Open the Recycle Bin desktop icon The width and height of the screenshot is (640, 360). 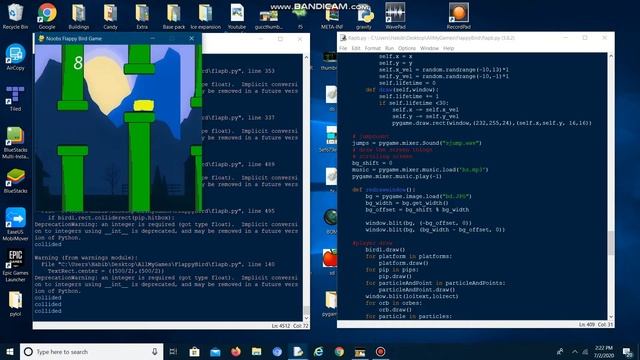(x=16, y=16)
